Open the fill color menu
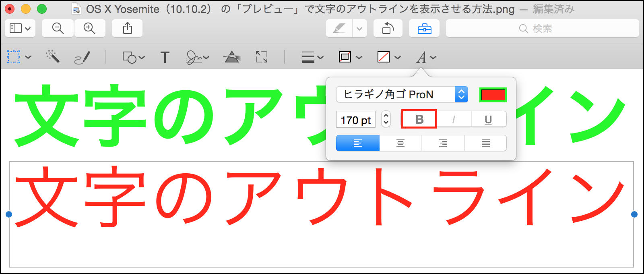 [389, 57]
